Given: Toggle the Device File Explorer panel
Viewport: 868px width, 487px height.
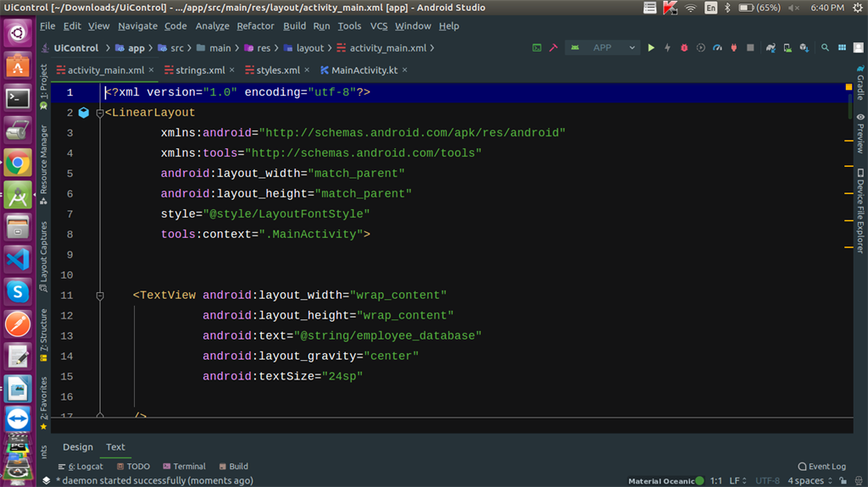Looking at the screenshot, I should pos(860,211).
